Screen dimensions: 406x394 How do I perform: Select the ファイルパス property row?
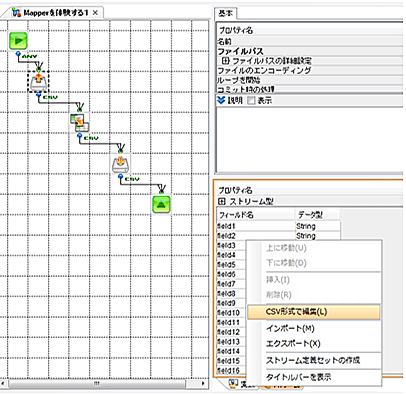click(x=310, y=51)
